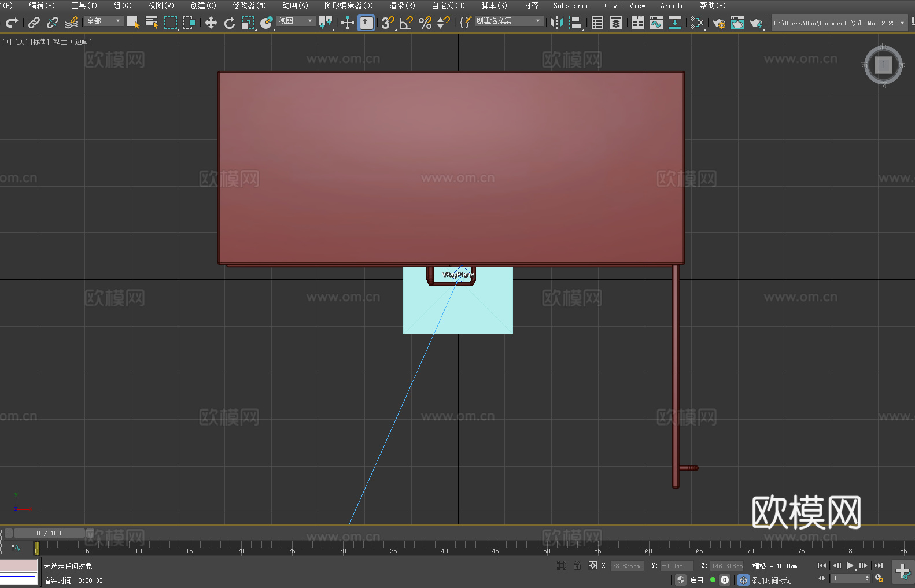Open the 组(G) menu
Image resolution: width=915 pixels, height=588 pixels.
[x=122, y=5]
